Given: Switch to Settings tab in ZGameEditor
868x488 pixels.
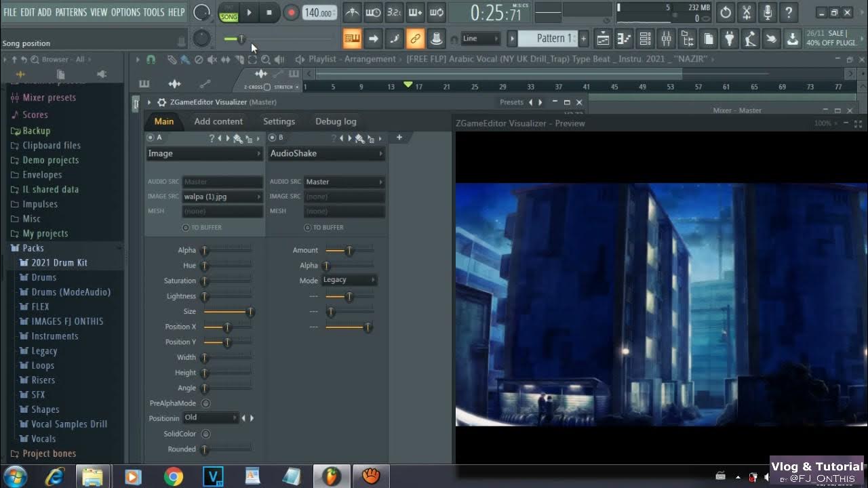Looking at the screenshot, I should pyautogui.click(x=279, y=121).
